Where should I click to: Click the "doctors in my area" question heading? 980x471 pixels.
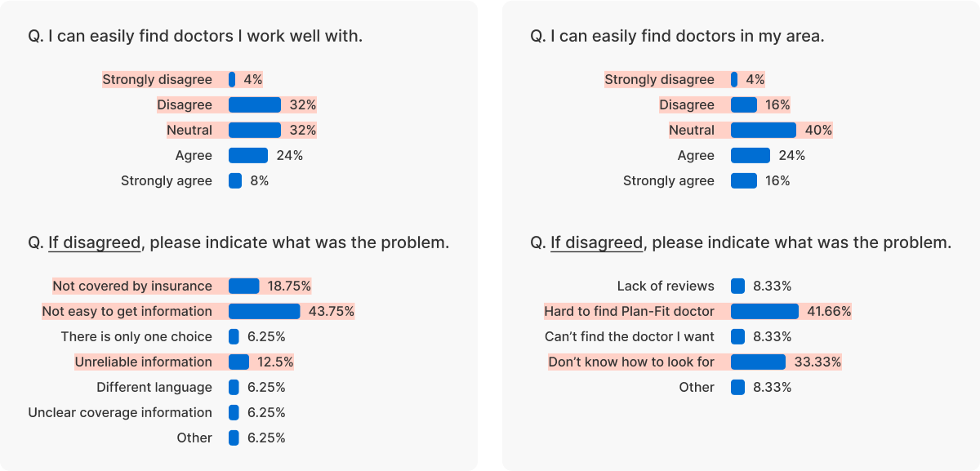677,36
